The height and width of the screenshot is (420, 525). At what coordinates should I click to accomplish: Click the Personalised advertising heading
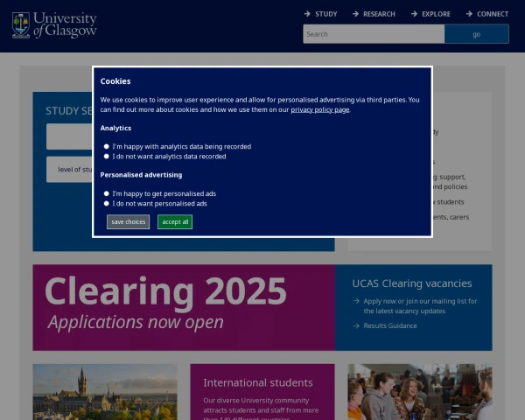pyautogui.click(x=141, y=175)
